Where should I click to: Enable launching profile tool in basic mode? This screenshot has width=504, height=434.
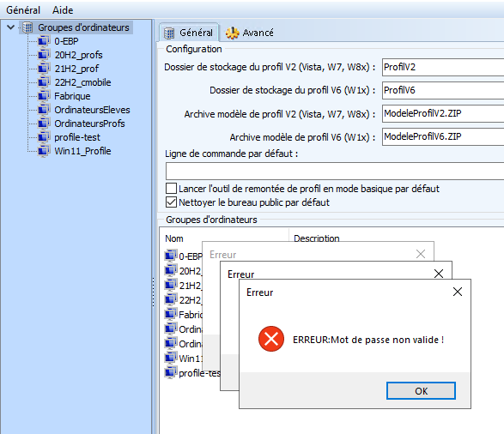(x=171, y=189)
